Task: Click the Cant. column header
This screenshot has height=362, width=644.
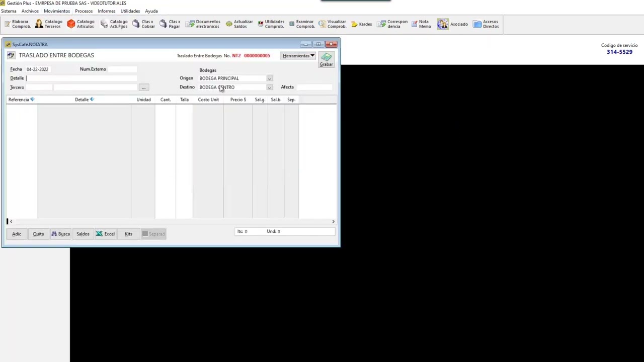Action: [166, 100]
